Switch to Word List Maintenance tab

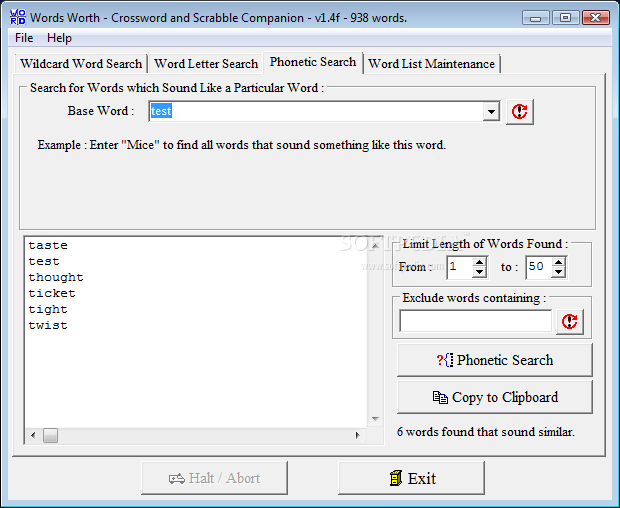click(x=431, y=64)
